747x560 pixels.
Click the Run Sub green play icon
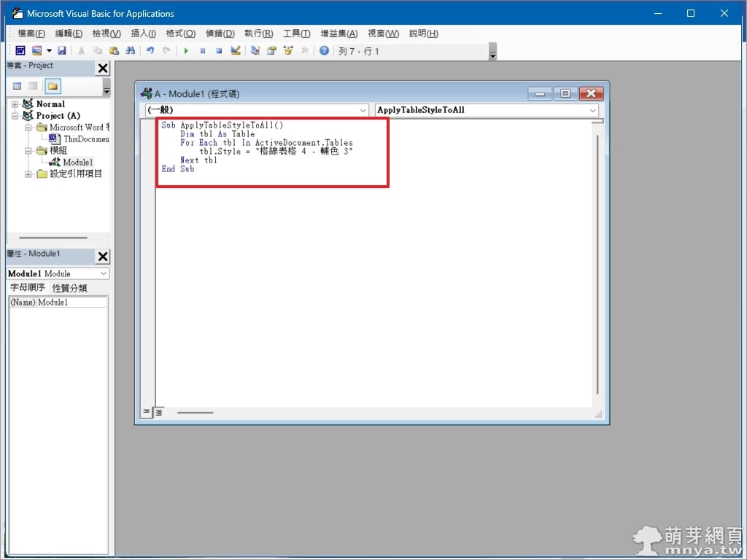coord(186,51)
